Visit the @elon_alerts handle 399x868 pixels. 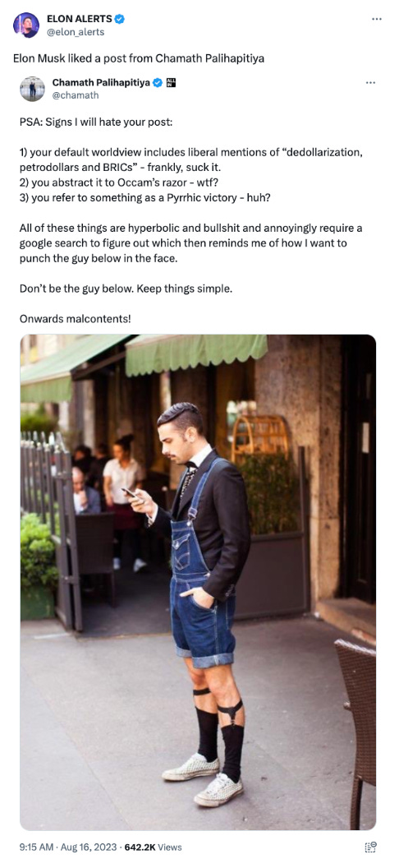(76, 31)
